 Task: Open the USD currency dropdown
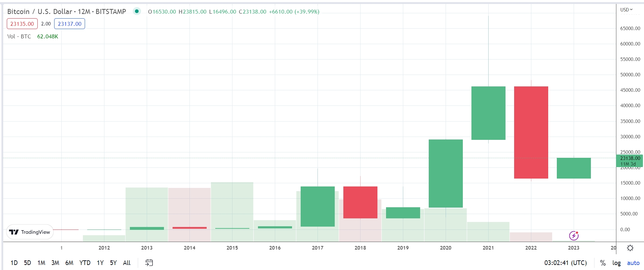tap(626, 10)
